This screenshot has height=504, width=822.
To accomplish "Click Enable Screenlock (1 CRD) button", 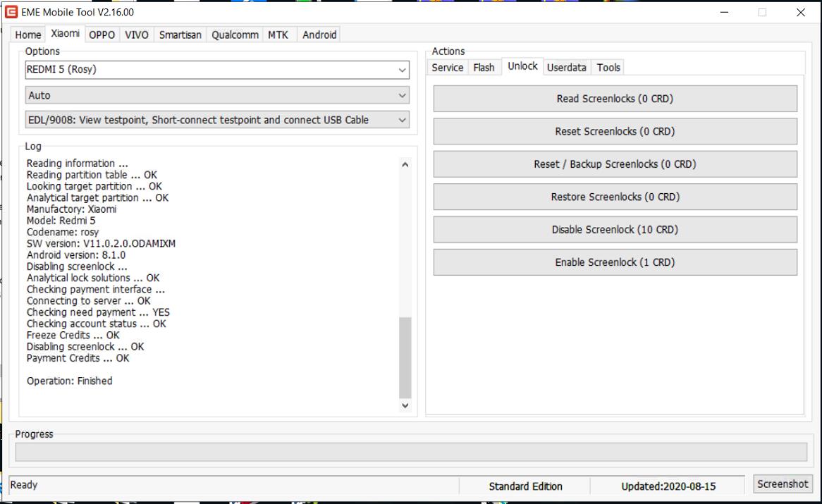I will pyautogui.click(x=615, y=262).
